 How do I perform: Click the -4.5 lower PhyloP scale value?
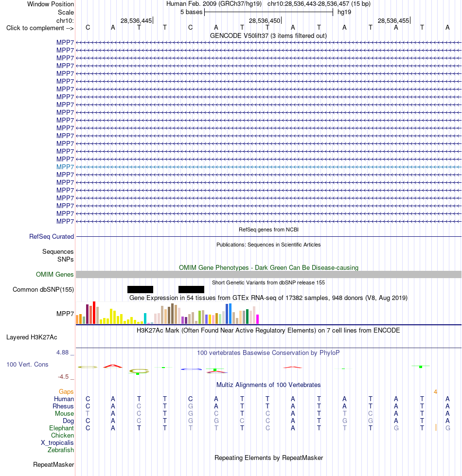click(x=63, y=377)
